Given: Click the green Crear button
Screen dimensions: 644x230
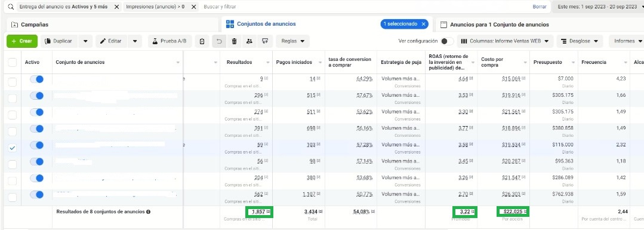Looking at the screenshot, I should pyautogui.click(x=22, y=41).
